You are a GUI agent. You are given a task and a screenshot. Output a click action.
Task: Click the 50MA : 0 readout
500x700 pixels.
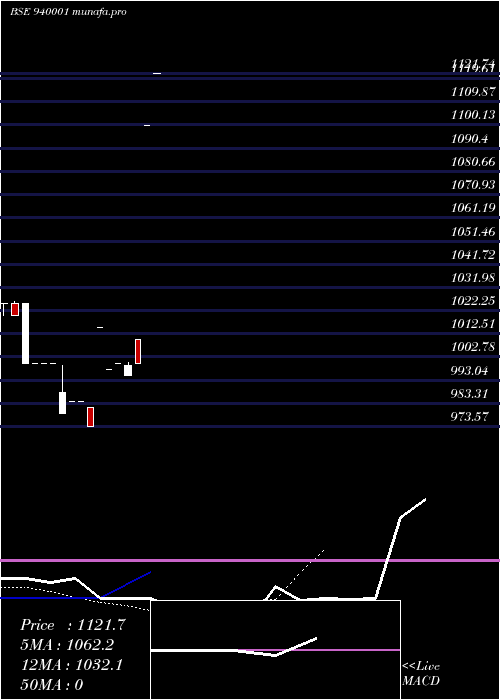coord(52,685)
